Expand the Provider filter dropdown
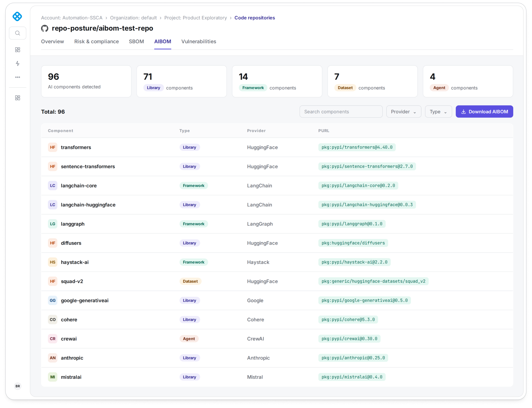This screenshot has height=408, width=532. click(404, 111)
